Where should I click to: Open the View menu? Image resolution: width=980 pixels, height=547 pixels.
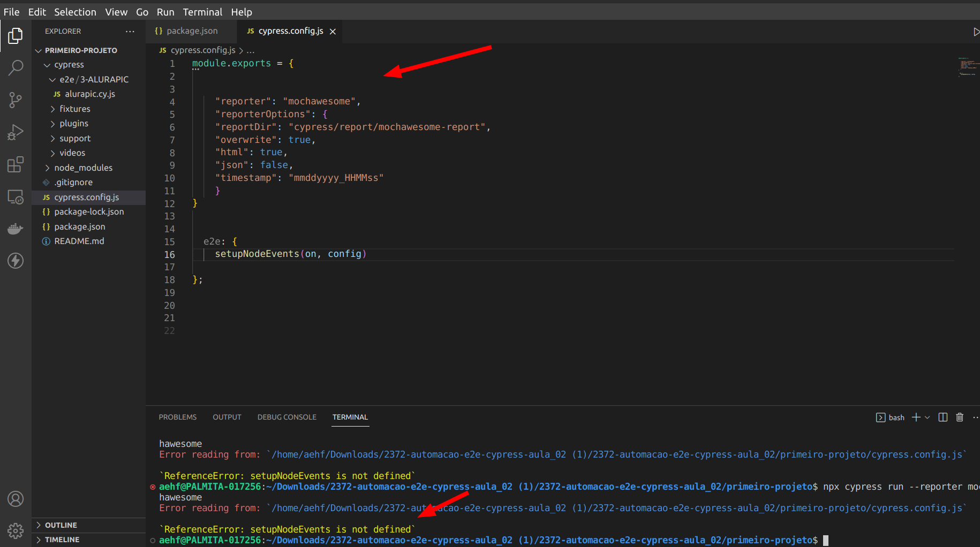[x=116, y=12]
